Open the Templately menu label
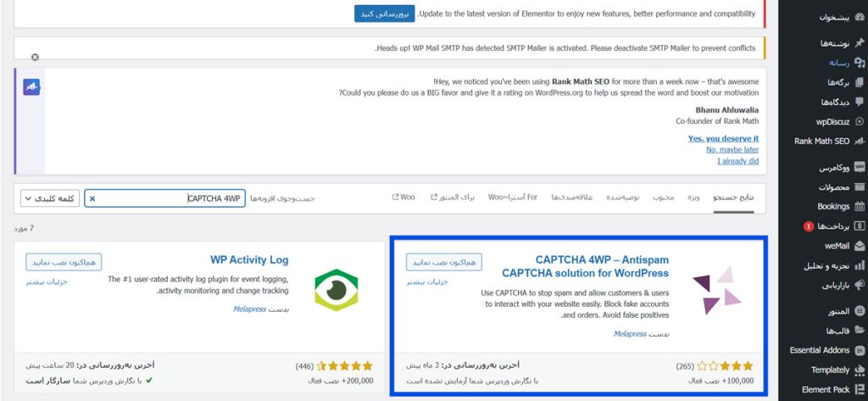868x401 pixels. tap(830, 370)
